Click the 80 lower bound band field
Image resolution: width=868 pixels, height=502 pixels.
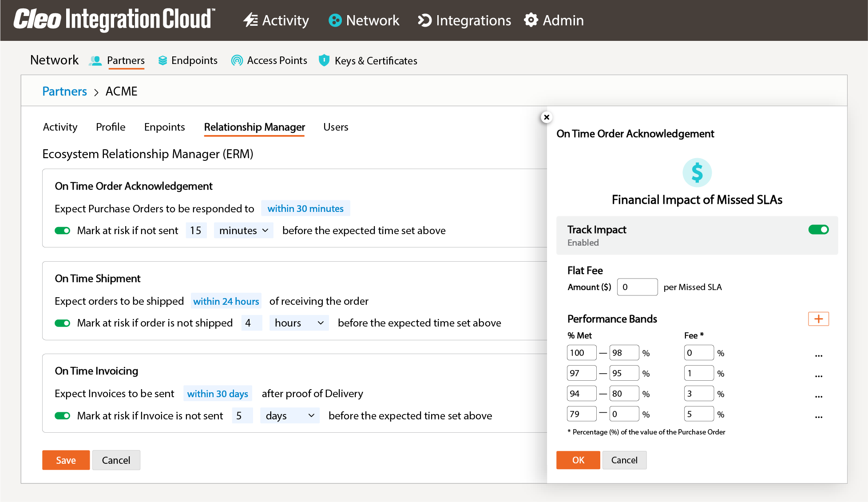[x=624, y=394]
